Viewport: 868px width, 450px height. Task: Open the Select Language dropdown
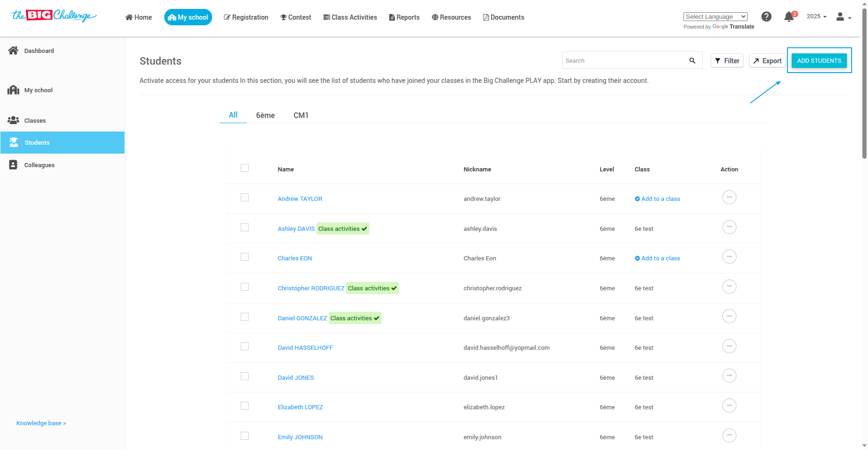[715, 17]
